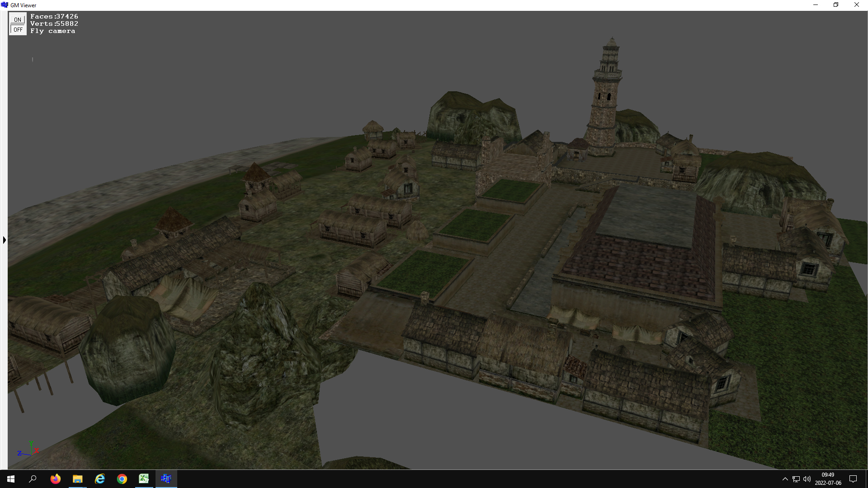The width and height of the screenshot is (868, 488).
Task: Click the GM Viewer title bar icon
Action: (x=5, y=5)
